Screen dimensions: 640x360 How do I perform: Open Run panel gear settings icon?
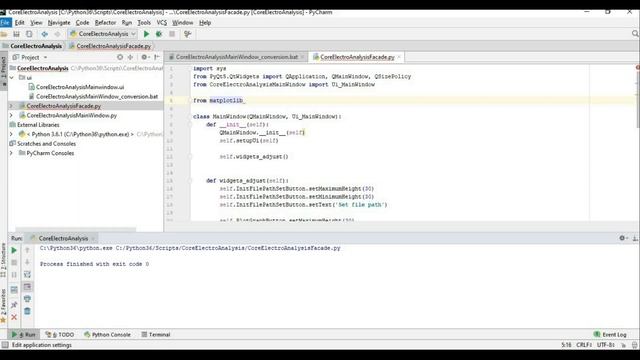coord(622,238)
